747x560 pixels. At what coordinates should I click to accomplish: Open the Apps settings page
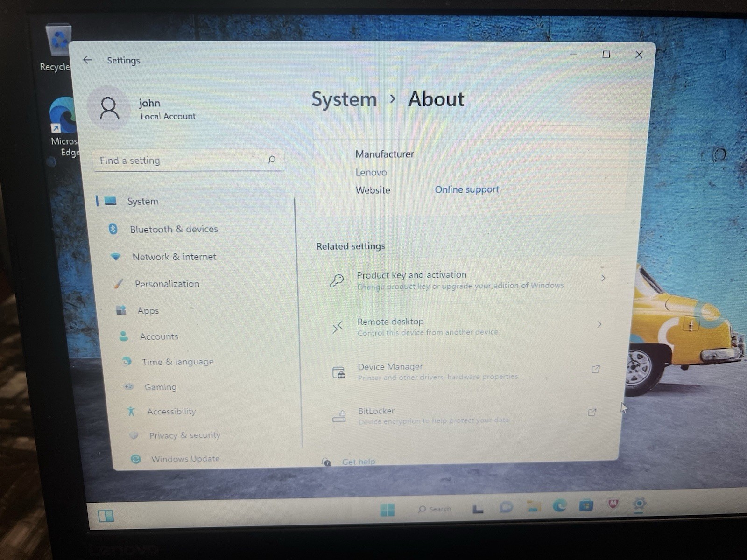tap(148, 311)
